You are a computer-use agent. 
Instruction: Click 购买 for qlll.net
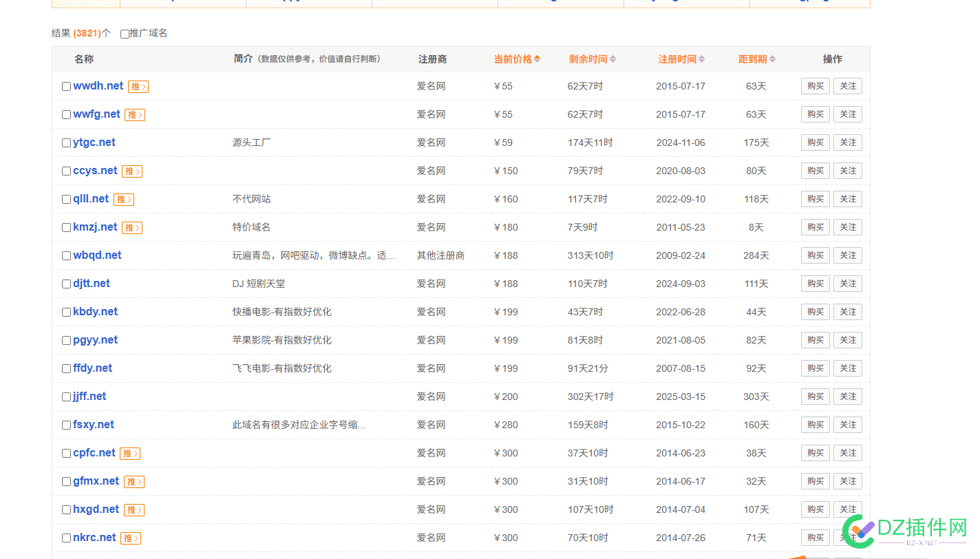pyautogui.click(x=816, y=199)
